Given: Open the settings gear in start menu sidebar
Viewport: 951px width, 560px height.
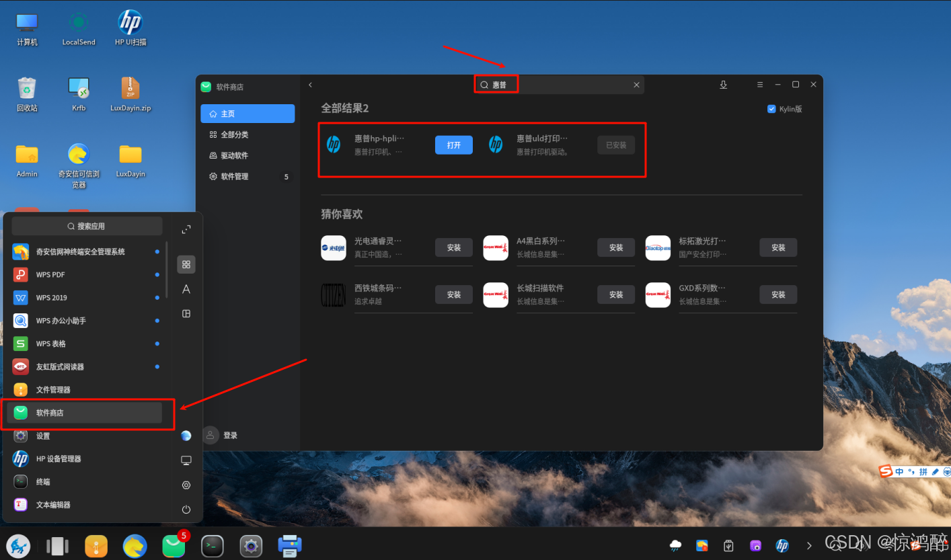Looking at the screenshot, I should point(186,485).
